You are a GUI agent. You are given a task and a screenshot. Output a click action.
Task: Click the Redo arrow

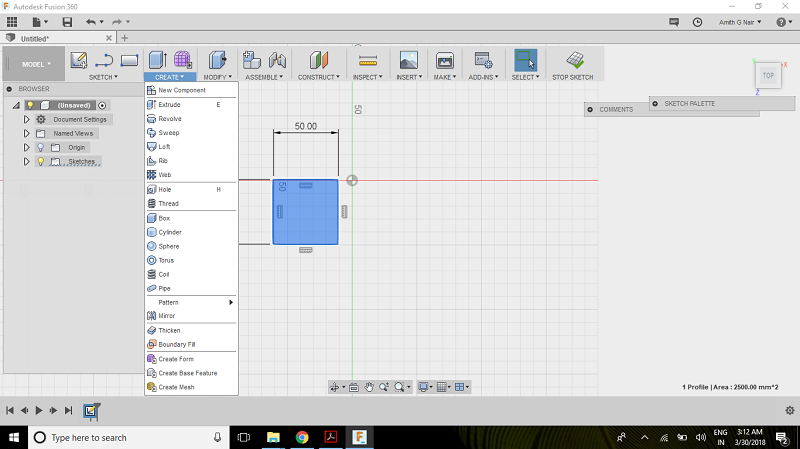pos(117,22)
